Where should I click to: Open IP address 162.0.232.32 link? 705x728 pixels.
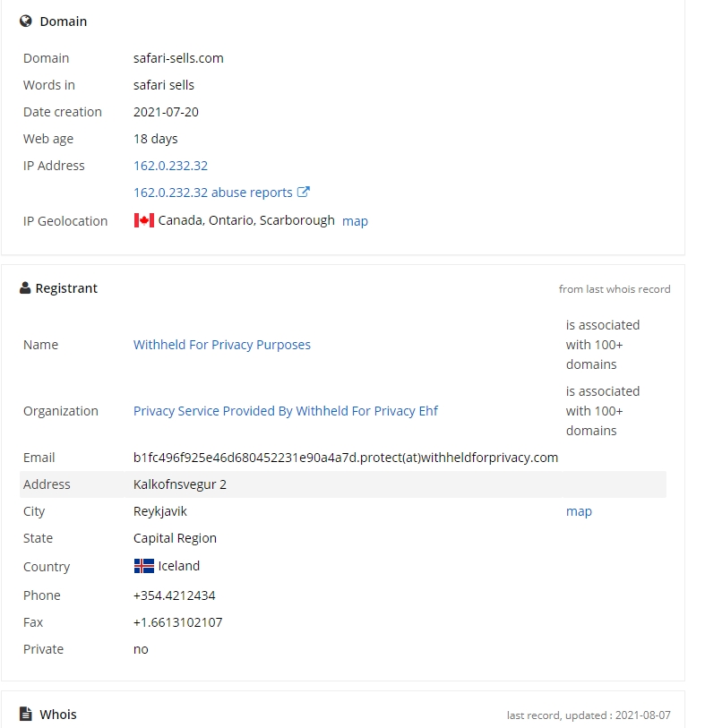tap(170, 166)
